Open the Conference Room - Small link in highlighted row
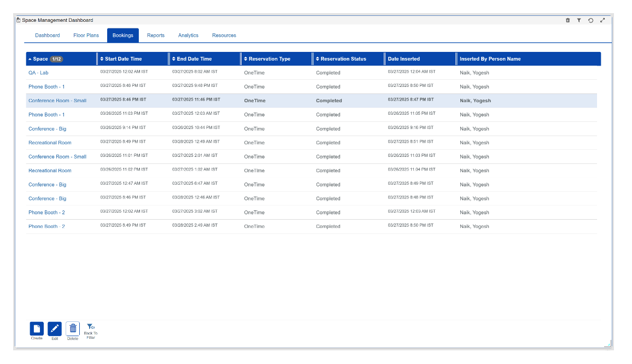632x364 pixels. pos(57,101)
